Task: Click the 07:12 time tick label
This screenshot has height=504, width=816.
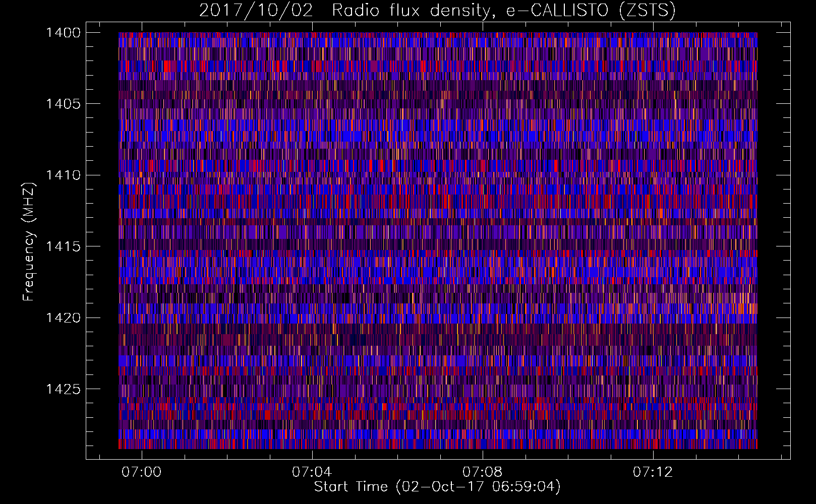Action: tap(653, 472)
